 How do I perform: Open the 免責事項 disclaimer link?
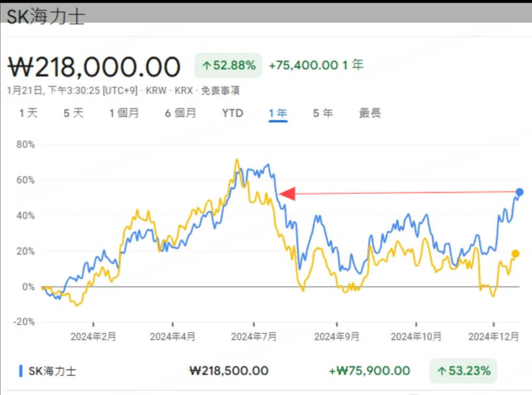(x=220, y=91)
